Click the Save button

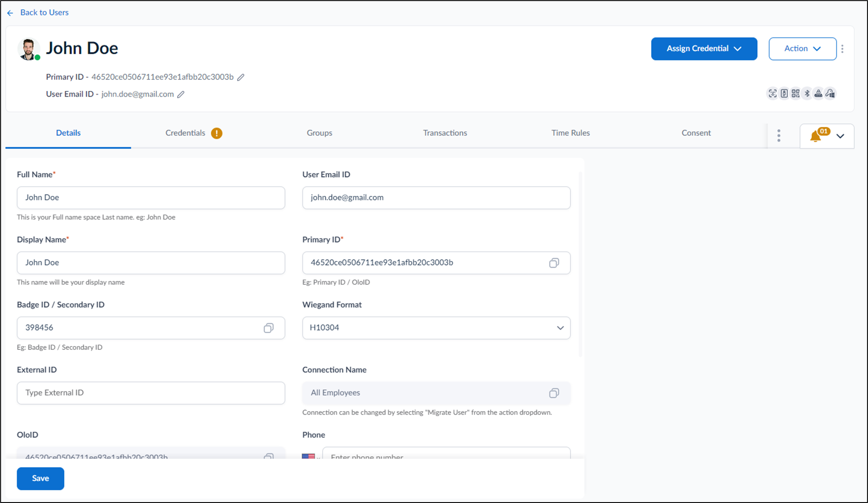tap(41, 478)
